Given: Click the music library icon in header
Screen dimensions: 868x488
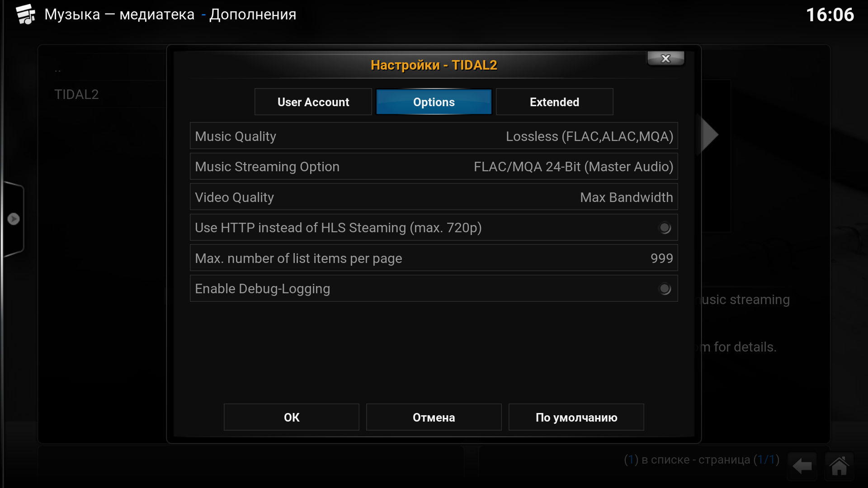Looking at the screenshot, I should (26, 14).
